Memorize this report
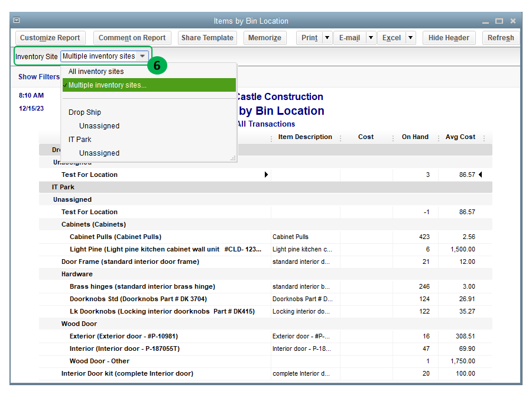Viewport: 532px width, 397px height. (264, 38)
